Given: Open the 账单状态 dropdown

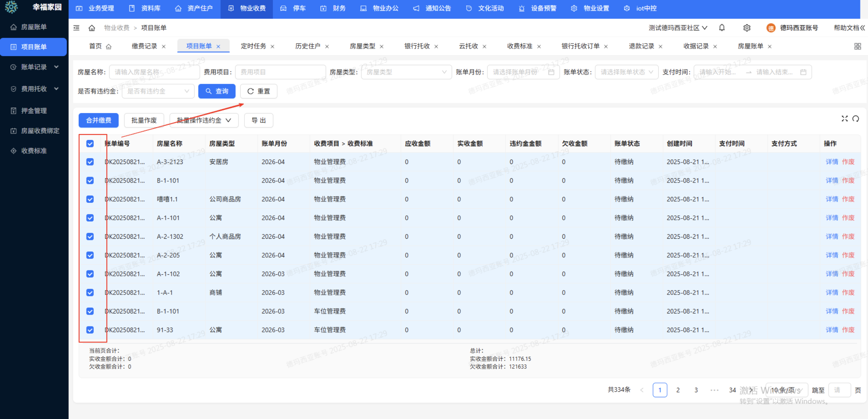Looking at the screenshot, I should [626, 72].
